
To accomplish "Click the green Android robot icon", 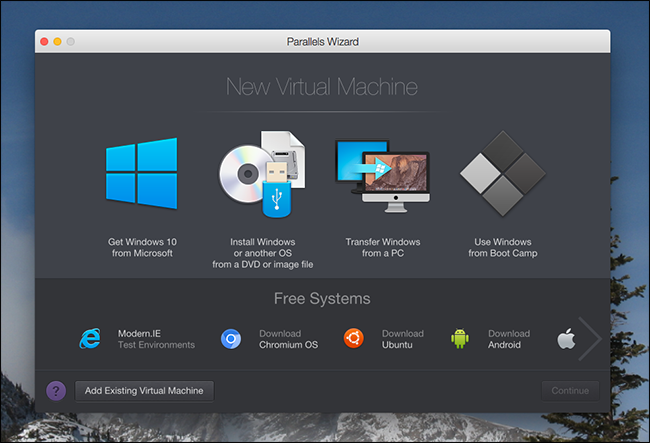I will pos(460,339).
